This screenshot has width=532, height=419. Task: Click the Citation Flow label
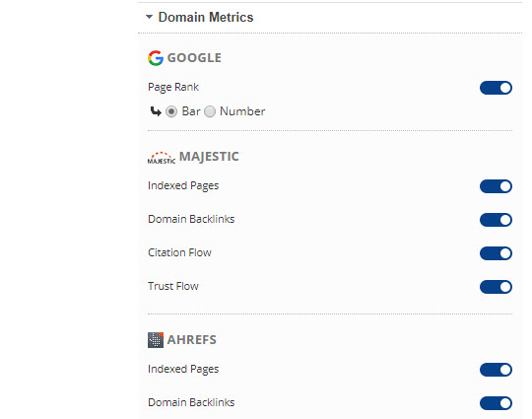(179, 252)
